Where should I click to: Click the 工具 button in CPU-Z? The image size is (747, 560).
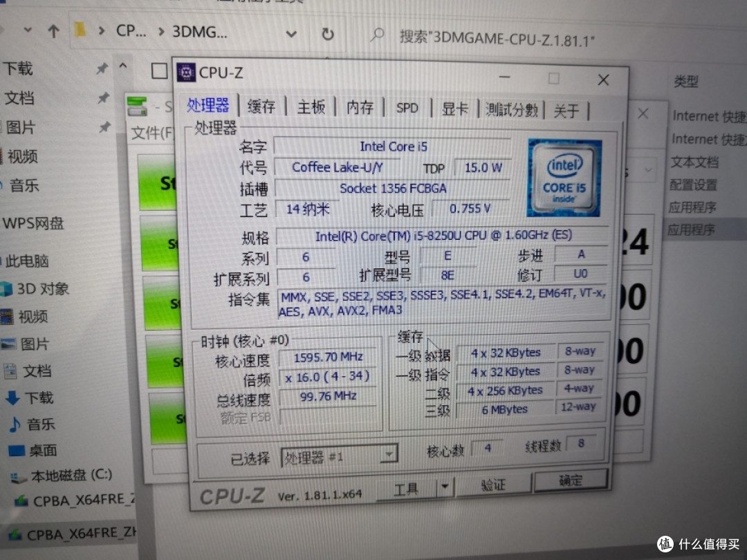407,489
